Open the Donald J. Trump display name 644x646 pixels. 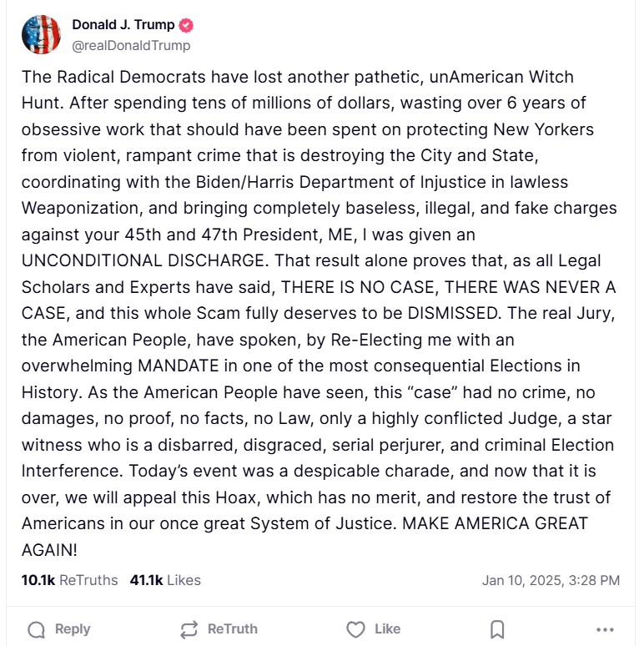point(123,25)
